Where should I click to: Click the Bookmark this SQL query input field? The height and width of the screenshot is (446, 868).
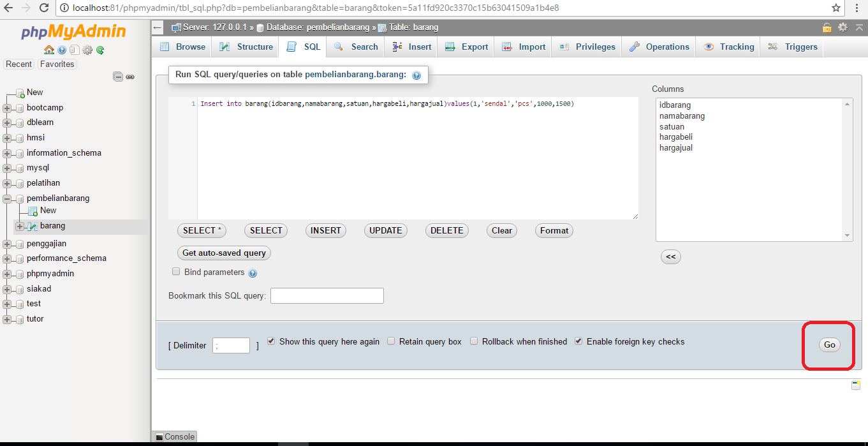coord(327,295)
